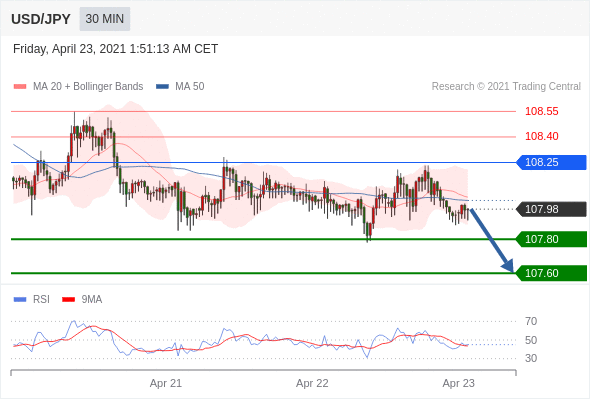The image size is (590, 400).
Task: Click the Apr 21 date axis label
Action: (166, 383)
